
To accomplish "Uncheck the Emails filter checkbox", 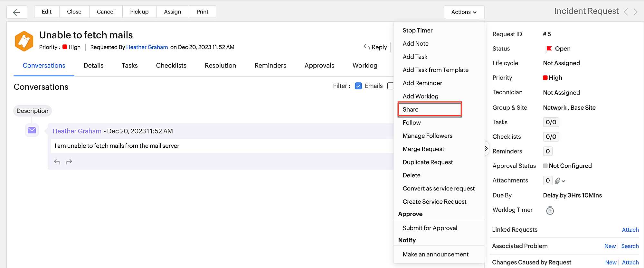I will click(358, 86).
